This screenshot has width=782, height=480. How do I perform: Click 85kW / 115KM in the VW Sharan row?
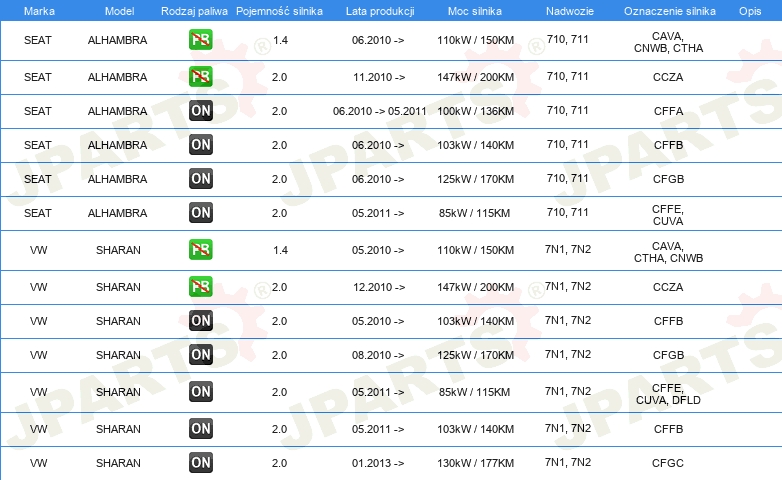coord(474,392)
